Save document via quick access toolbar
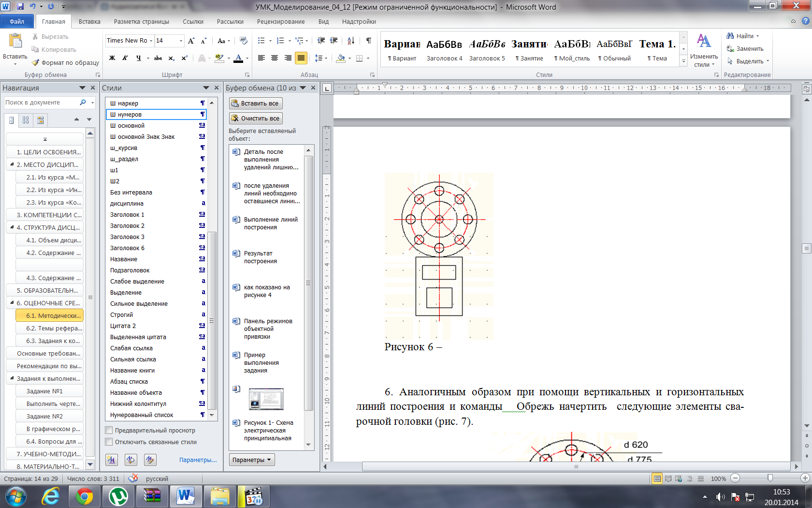812x508 pixels. [x=21, y=7]
